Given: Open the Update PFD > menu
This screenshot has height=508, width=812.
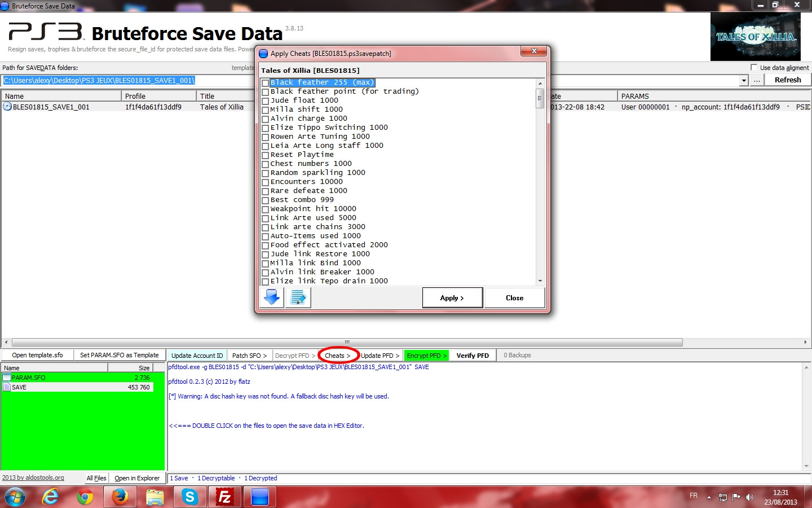Looking at the screenshot, I should [380, 356].
